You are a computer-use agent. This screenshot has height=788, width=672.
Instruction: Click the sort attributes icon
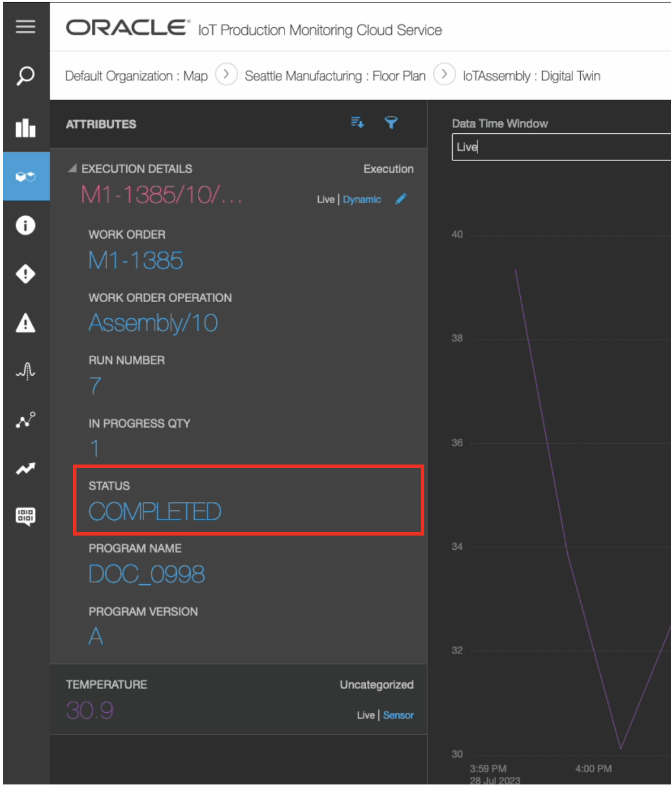pyautogui.click(x=357, y=123)
